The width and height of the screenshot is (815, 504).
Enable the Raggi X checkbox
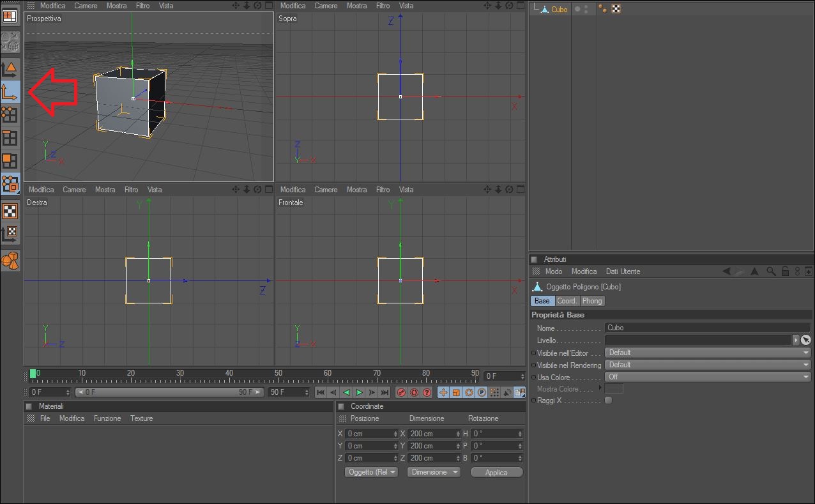(608, 401)
